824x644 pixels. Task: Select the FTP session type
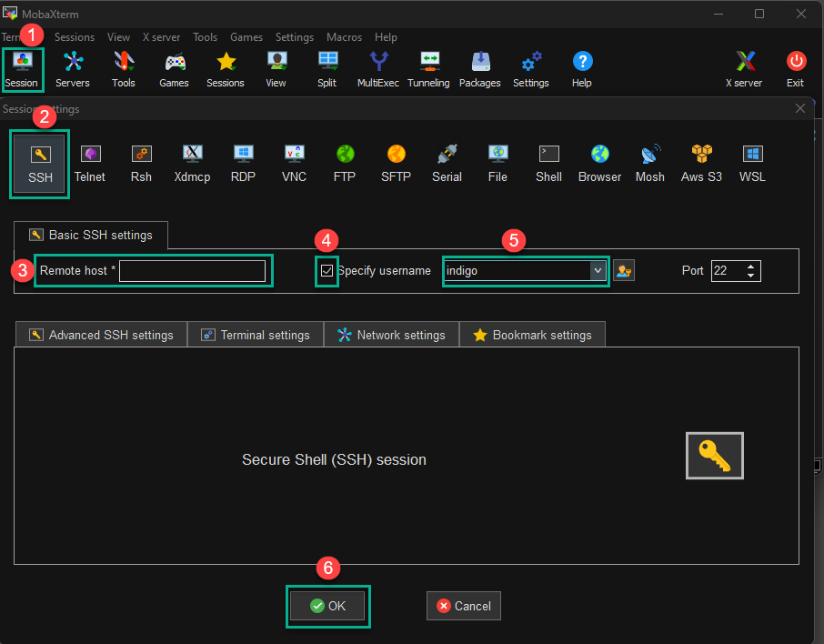345,164
